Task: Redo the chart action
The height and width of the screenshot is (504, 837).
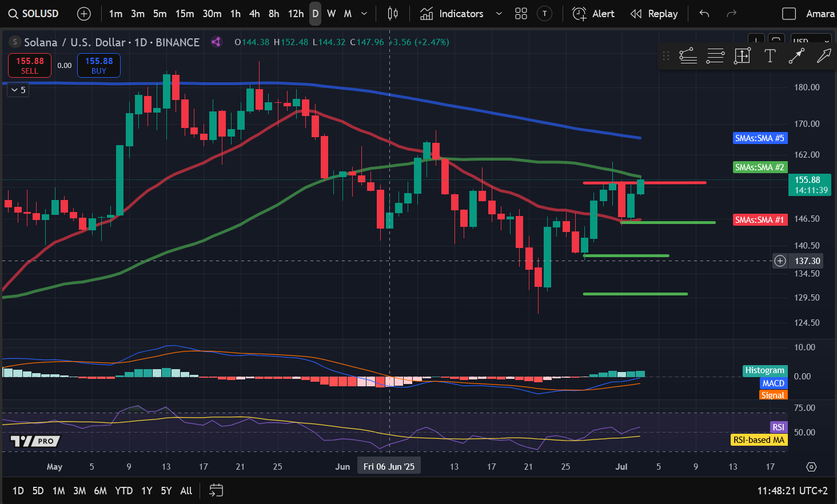Action: coord(731,14)
